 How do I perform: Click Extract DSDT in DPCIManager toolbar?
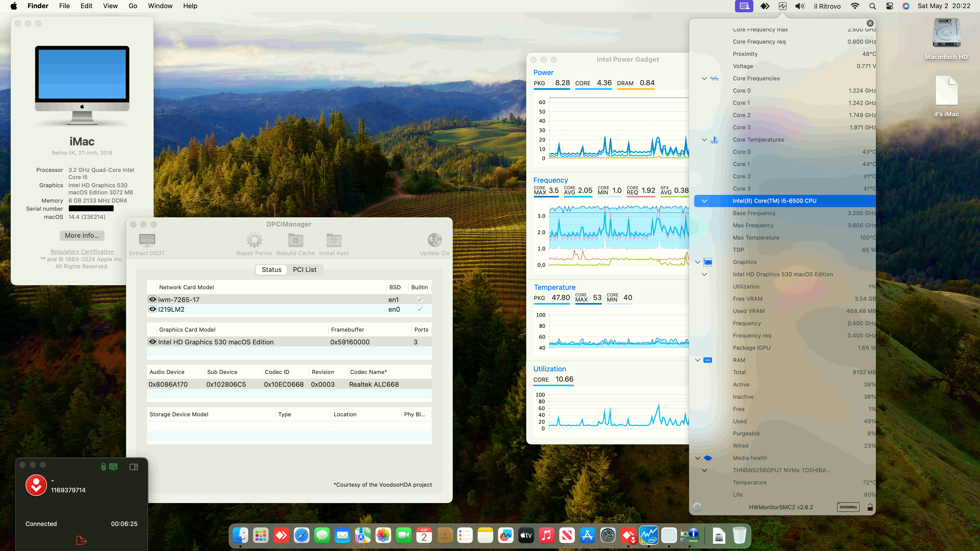(x=147, y=244)
